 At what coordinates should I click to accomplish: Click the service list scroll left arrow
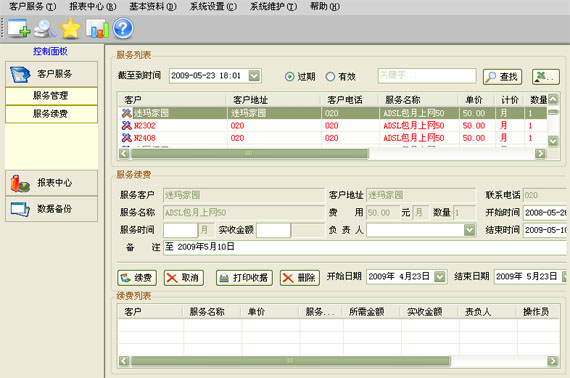click(x=124, y=153)
